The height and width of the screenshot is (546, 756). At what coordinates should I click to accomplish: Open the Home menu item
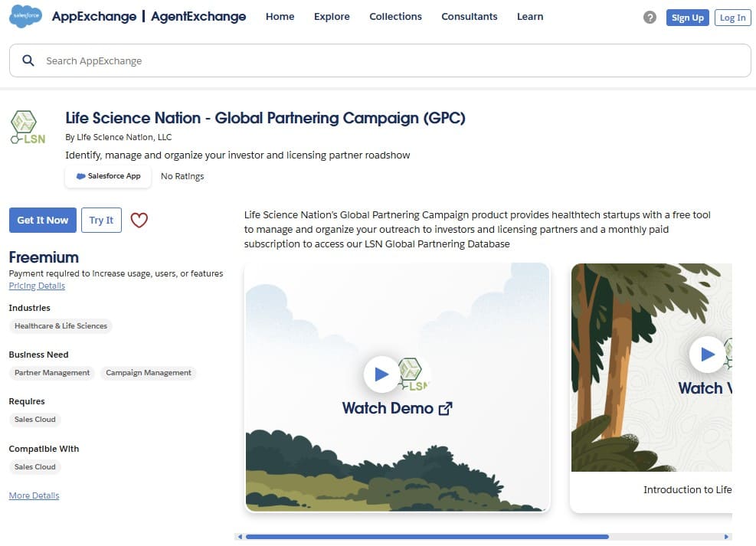point(280,16)
